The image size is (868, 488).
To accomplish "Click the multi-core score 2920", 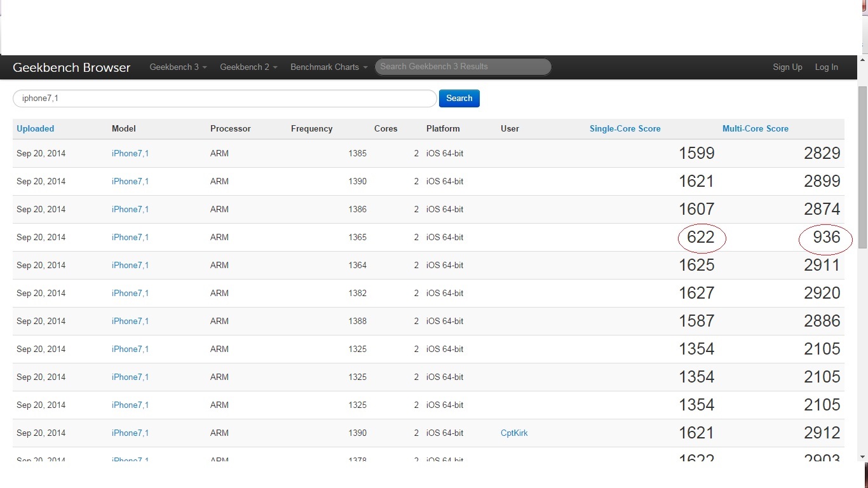I will [x=822, y=293].
